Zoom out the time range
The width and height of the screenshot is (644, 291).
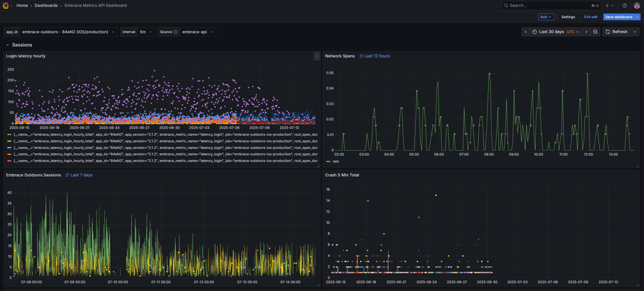[x=595, y=32]
